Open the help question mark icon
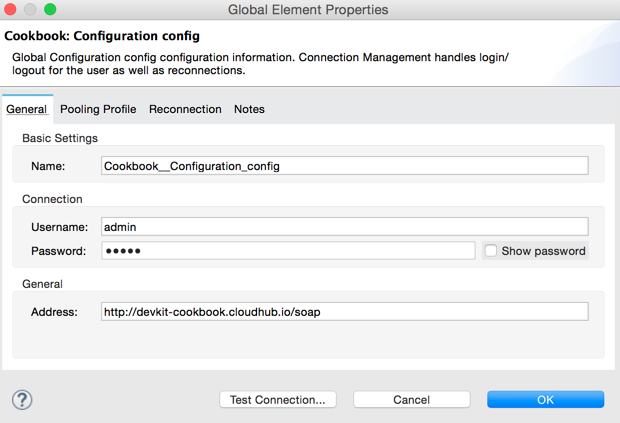 pos(22,399)
